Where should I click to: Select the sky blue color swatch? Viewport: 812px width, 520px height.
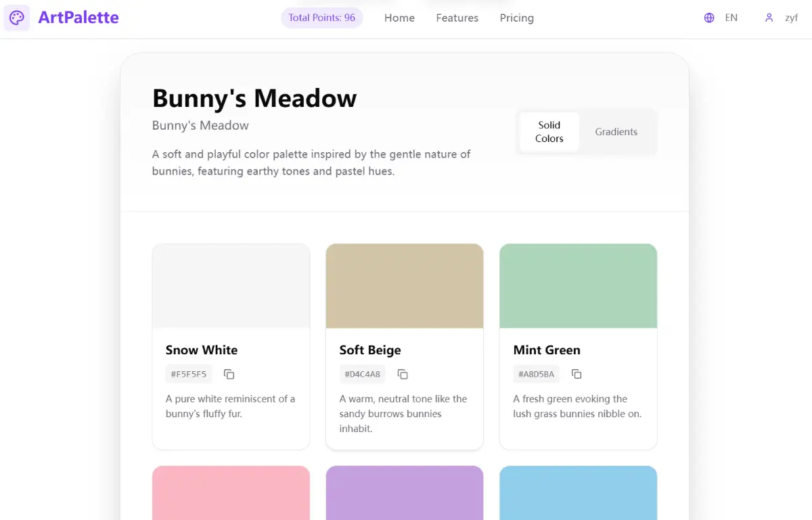pyautogui.click(x=579, y=493)
